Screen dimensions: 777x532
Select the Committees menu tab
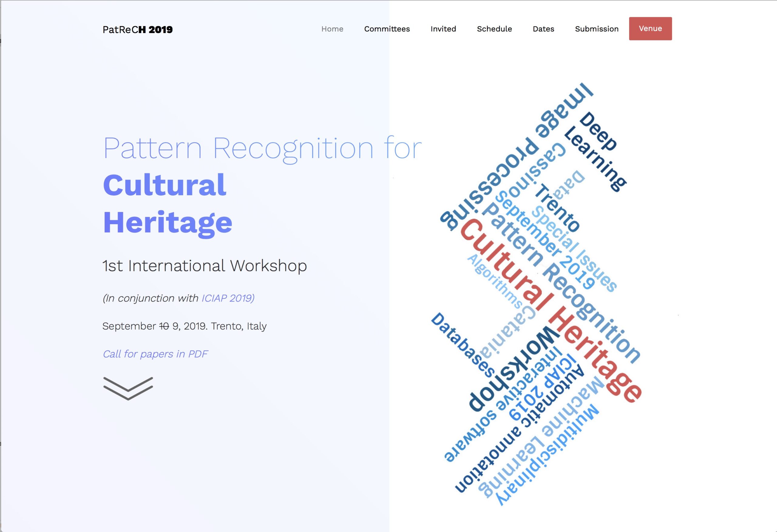pyautogui.click(x=387, y=28)
